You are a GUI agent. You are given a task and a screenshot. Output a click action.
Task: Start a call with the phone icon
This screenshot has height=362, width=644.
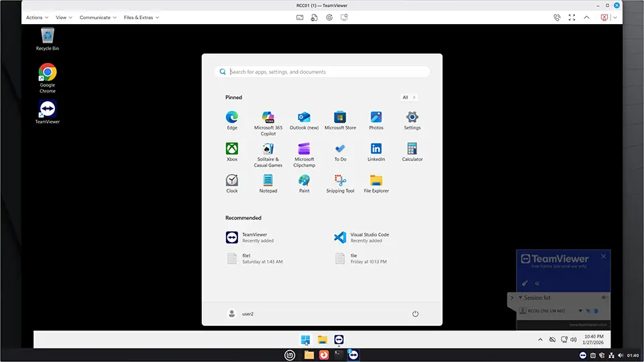tap(557, 17)
